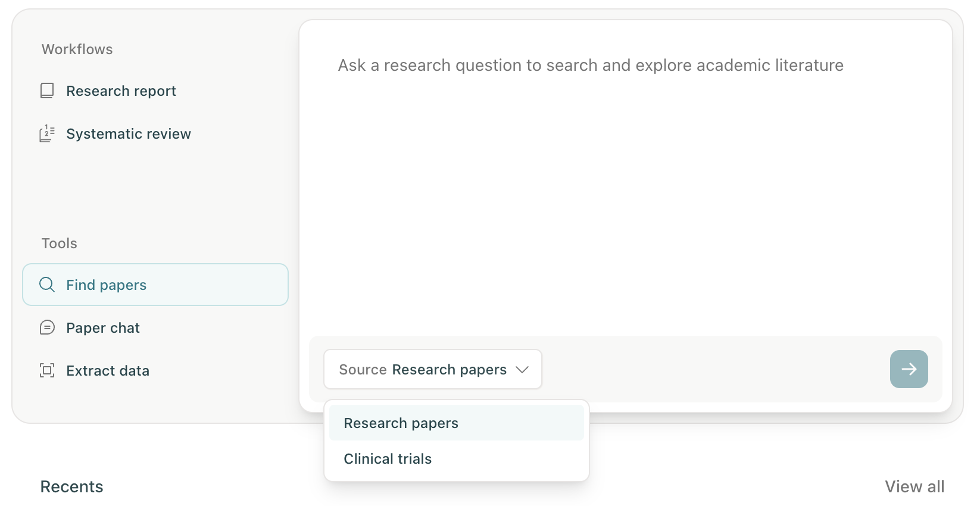Click the Systematic review list icon

[x=47, y=133]
